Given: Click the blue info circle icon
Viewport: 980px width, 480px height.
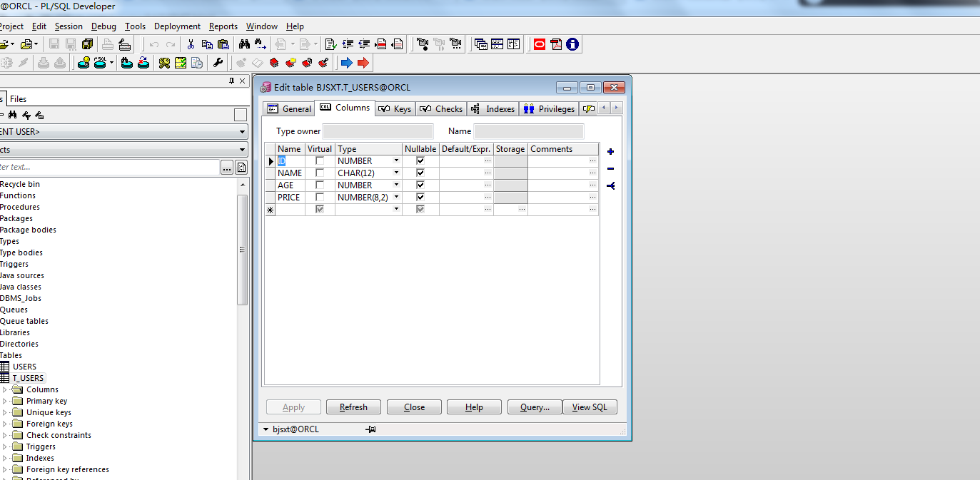Looking at the screenshot, I should (x=572, y=44).
